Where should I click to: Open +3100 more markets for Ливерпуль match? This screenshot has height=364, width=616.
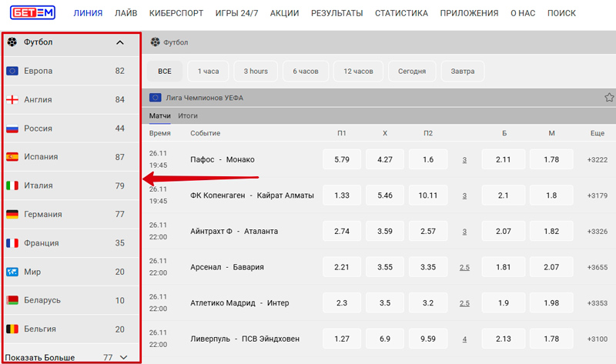pos(597,339)
